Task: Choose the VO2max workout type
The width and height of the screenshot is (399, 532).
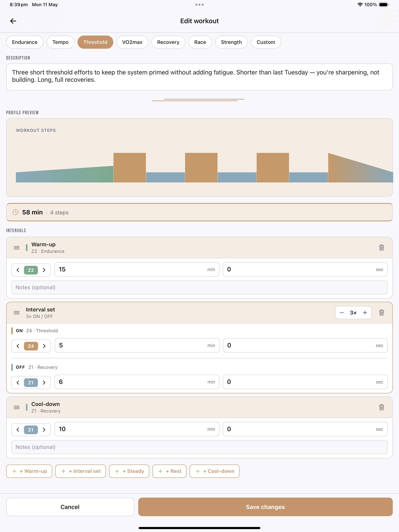Action: point(132,42)
